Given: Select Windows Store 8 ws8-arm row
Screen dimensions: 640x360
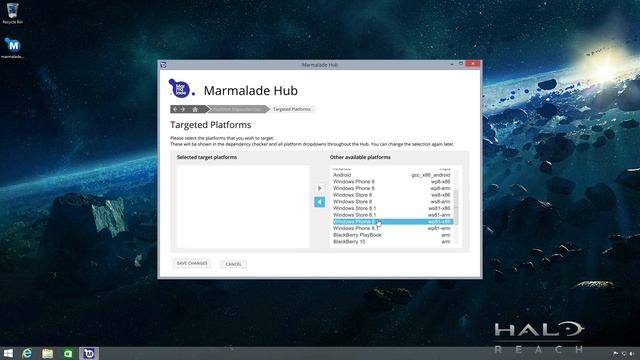Looking at the screenshot, I should click(x=392, y=202).
